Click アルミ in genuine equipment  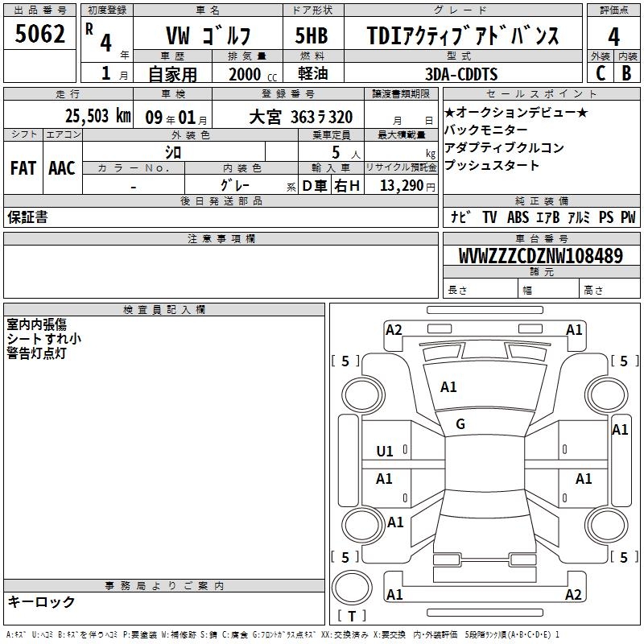click(x=579, y=217)
